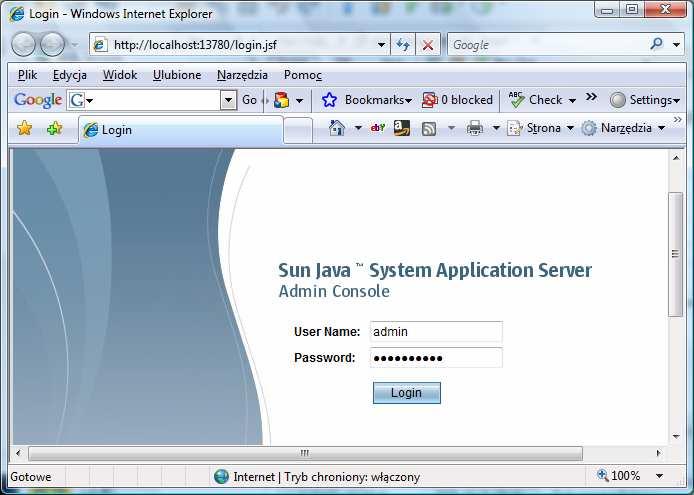The height and width of the screenshot is (495, 694).
Task: Click the zoom magnifier in status bar
Action: click(x=602, y=475)
